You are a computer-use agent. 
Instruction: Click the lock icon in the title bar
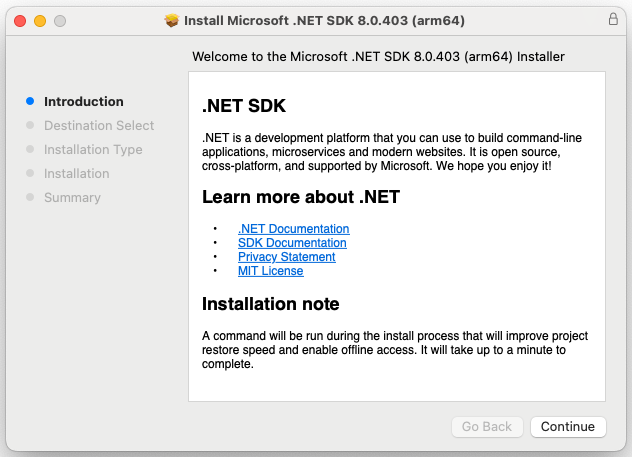click(x=613, y=20)
